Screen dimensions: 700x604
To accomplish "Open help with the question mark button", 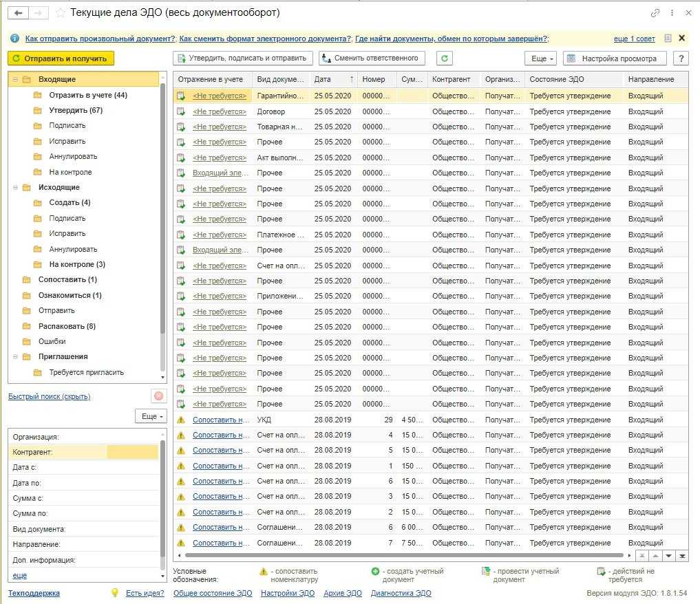I will pos(680,58).
